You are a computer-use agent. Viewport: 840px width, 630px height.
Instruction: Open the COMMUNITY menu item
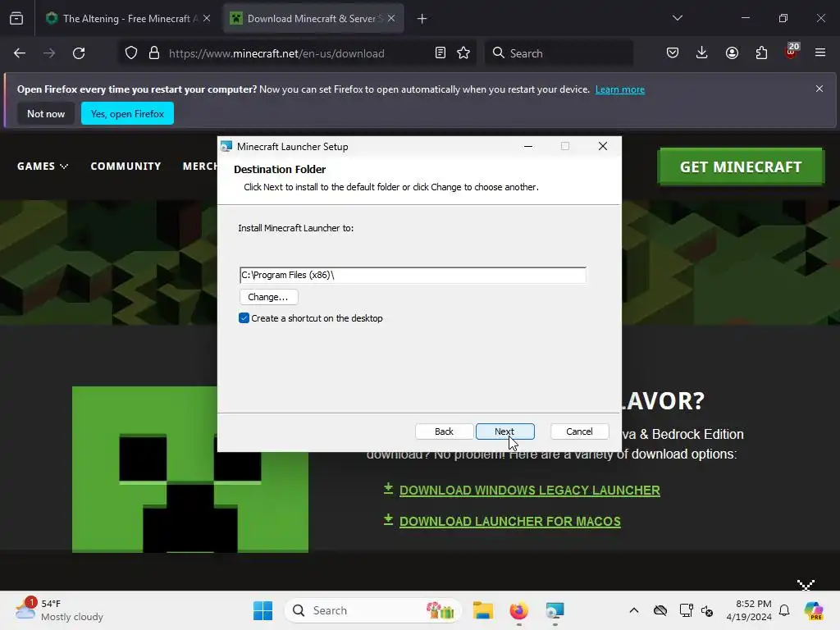pos(126,166)
